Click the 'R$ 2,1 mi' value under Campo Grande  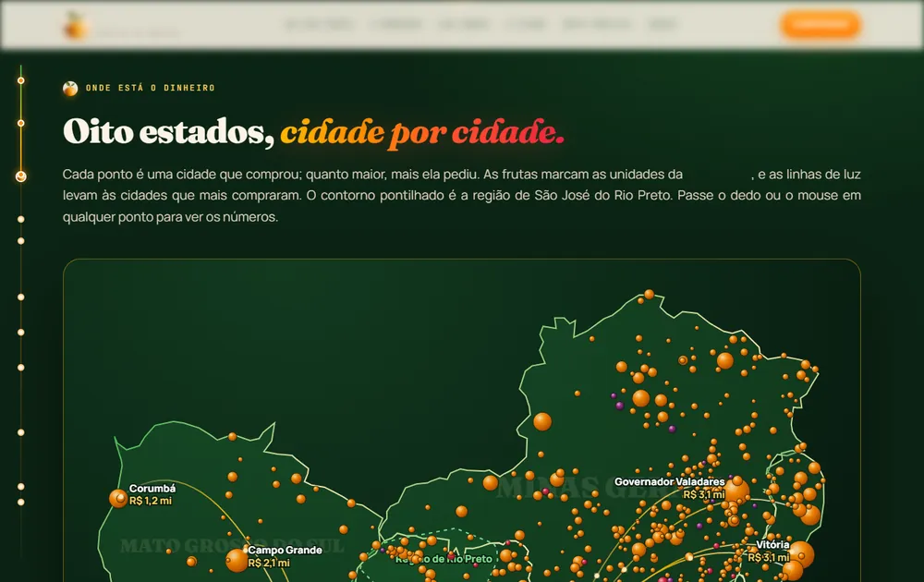click(x=269, y=564)
